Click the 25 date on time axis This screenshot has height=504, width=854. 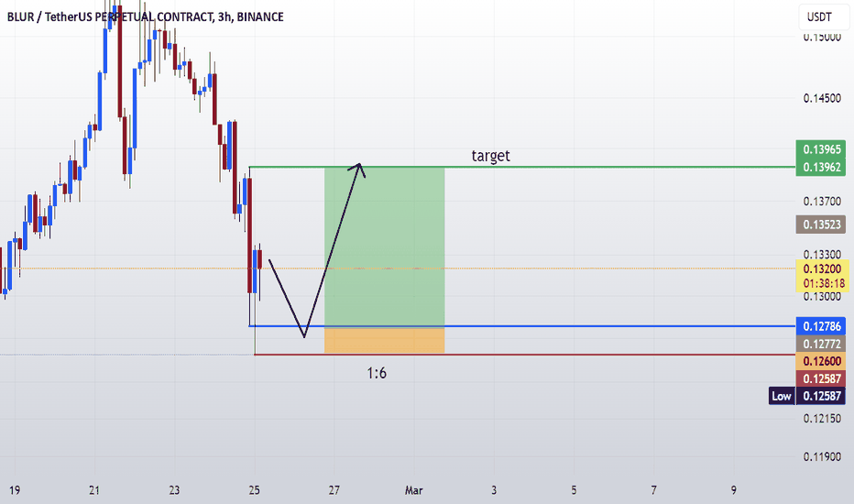click(255, 490)
